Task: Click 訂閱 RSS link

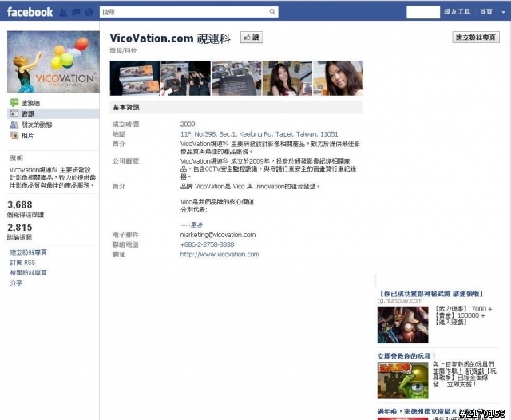Action: [x=22, y=263]
